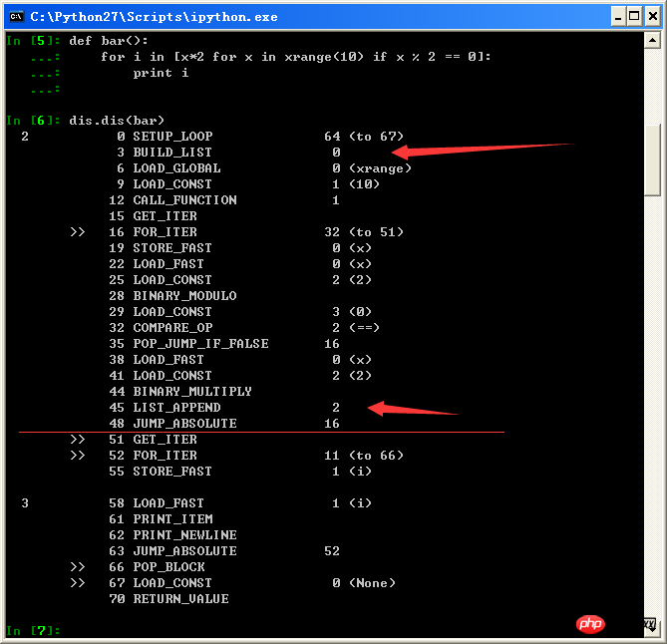
Task: Click the 'dis.dis(bar)' command
Action: [x=117, y=121]
